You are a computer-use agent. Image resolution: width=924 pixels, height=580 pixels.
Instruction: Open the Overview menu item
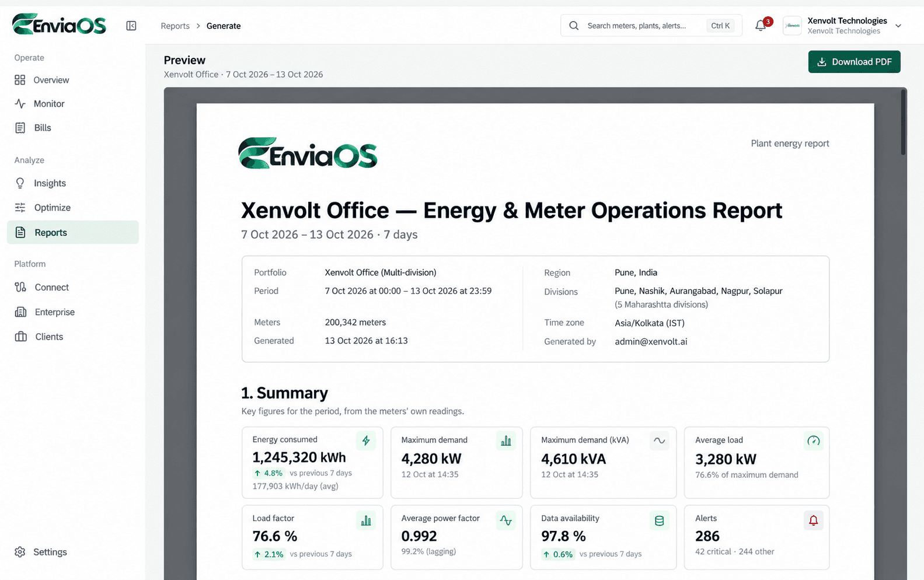73,80
